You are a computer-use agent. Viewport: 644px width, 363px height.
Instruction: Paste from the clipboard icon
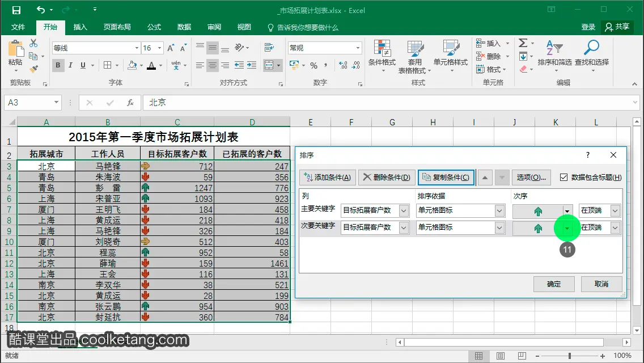pyautogui.click(x=16, y=49)
